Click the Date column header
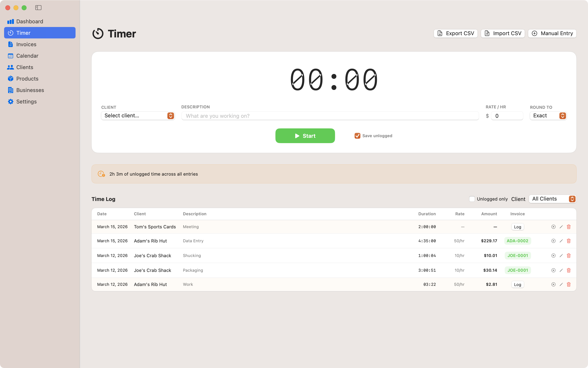This screenshot has width=588, height=368. click(102, 214)
